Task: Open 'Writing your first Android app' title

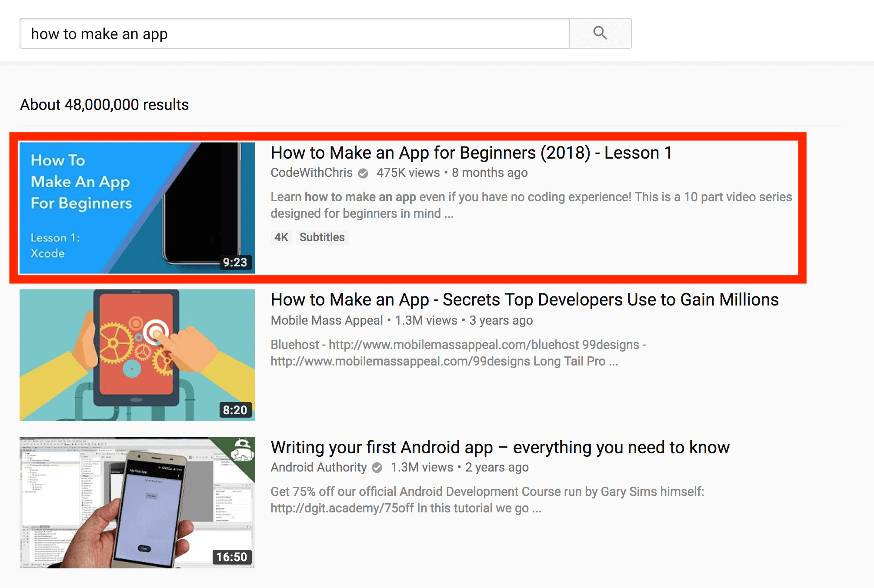Action: point(500,448)
